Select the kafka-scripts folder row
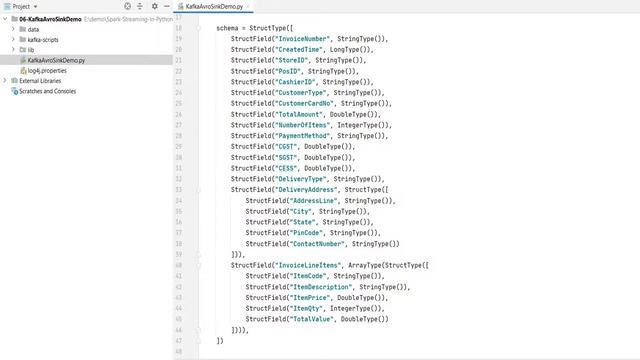Image resolution: width=640 pixels, height=360 pixels. click(x=87, y=40)
